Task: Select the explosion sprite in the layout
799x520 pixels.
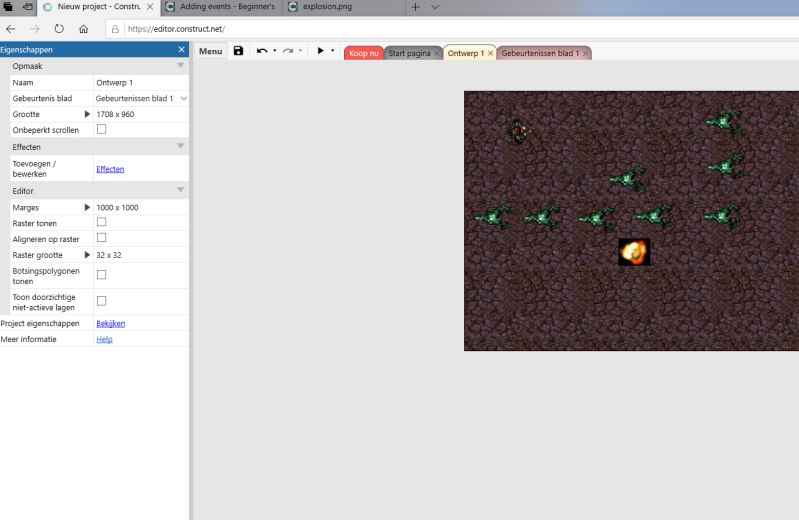Action: coord(634,252)
